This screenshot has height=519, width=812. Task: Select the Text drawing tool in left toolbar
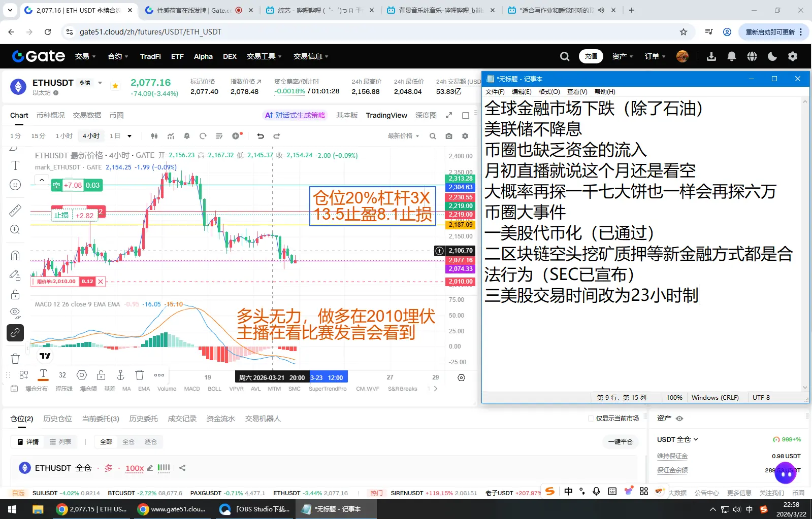pos(15,165)
